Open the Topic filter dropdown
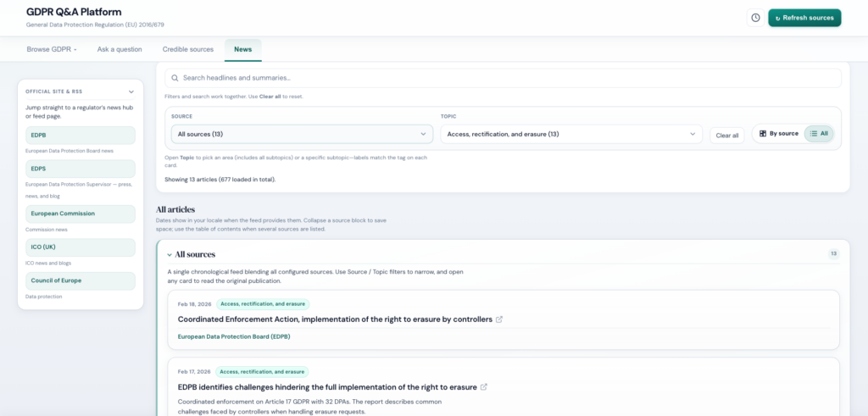 pos(570,134)
